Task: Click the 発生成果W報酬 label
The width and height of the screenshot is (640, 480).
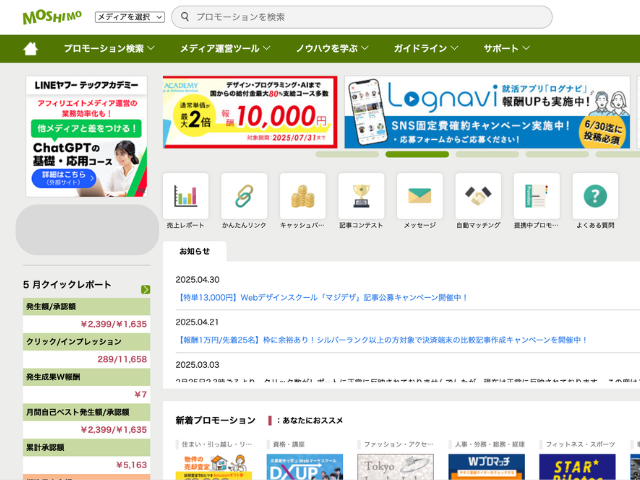Action: coord(53,377)
